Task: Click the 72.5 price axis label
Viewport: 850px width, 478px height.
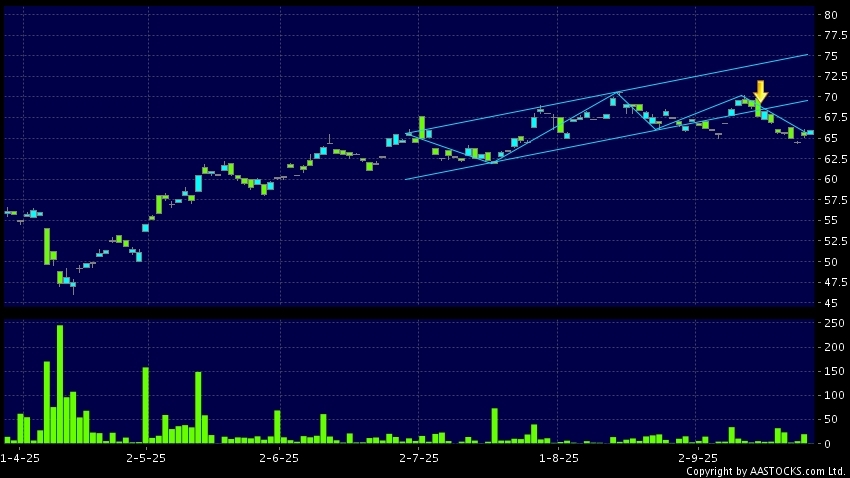Action: coord(835,76)
